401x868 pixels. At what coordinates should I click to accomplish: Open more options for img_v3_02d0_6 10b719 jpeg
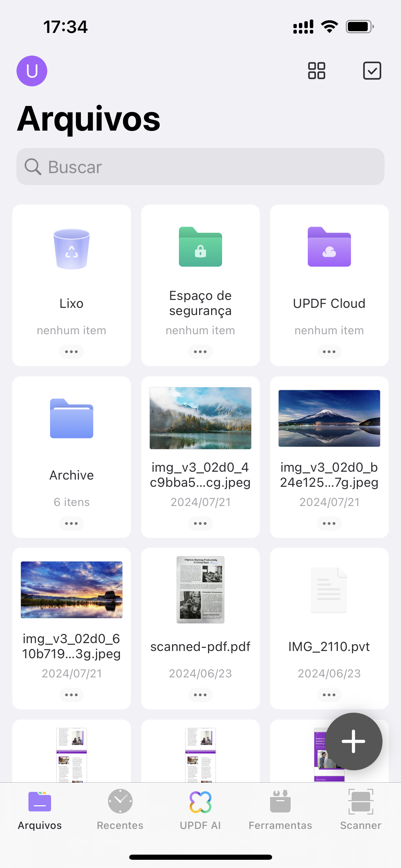tap(72, 695)
